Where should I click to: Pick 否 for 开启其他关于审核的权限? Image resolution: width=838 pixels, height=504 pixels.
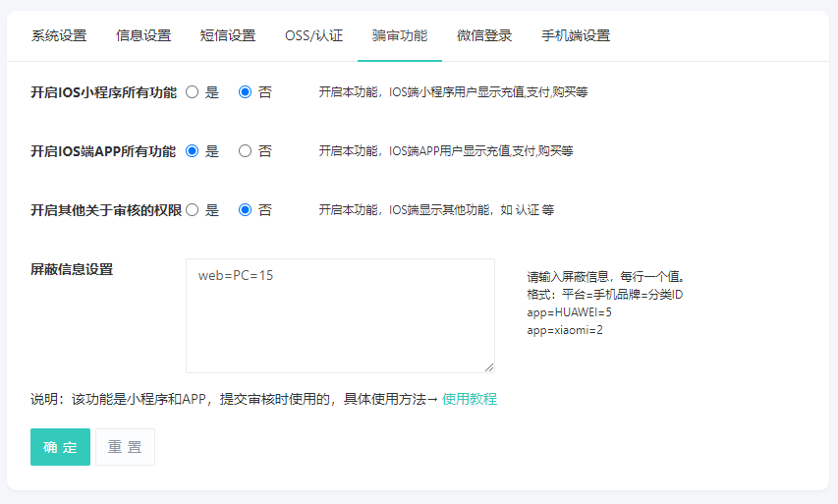pyautogui.click(x=245, y=209)
